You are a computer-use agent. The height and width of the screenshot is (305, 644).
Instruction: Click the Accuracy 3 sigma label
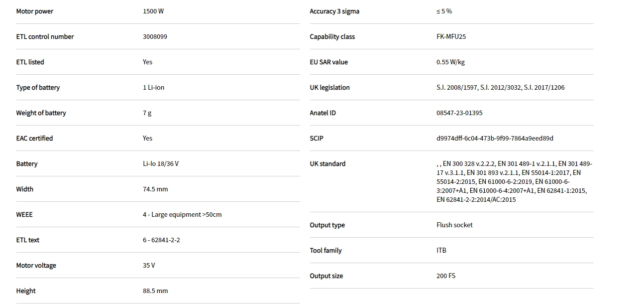(x=334, y=11)
